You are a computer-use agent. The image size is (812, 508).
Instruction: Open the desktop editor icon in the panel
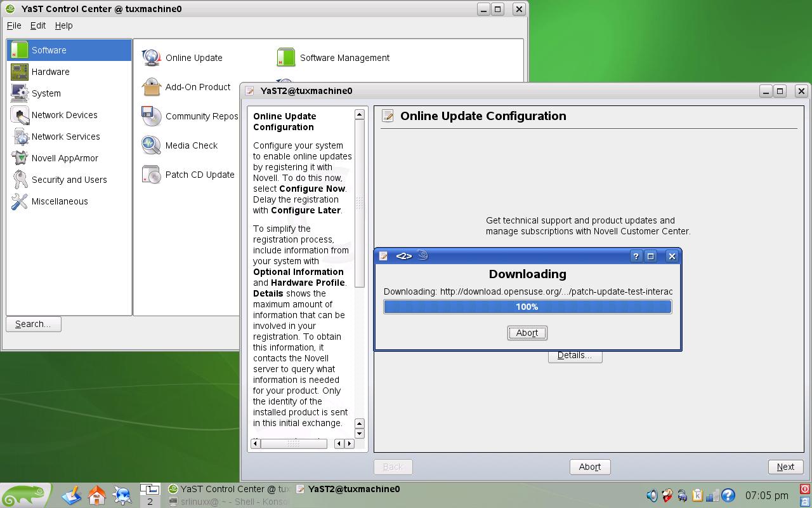(x=72, y=495)
